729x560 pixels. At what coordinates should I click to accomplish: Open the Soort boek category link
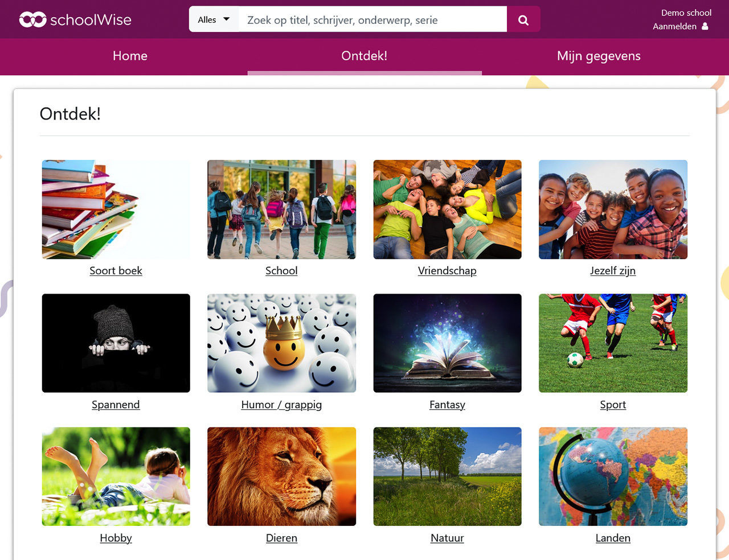point(116,271)
